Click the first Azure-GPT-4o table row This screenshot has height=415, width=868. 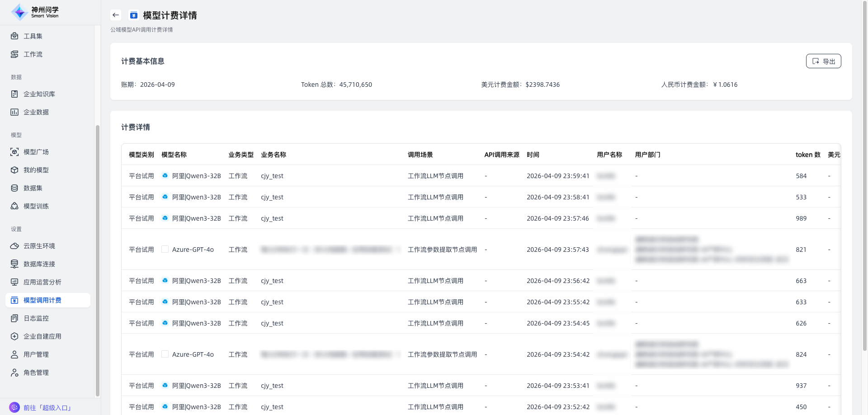tap(193, 250)
